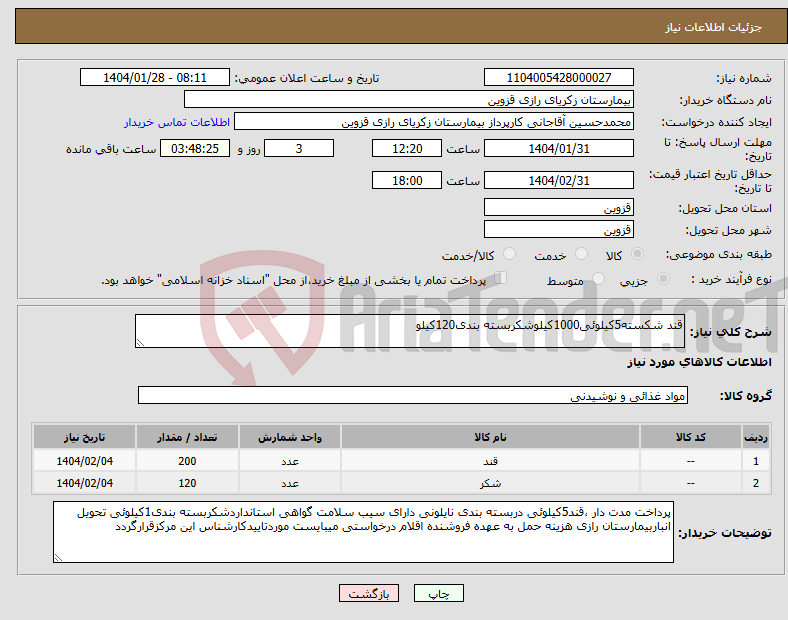The height and width of the screenshot is (620, 788).
Task: Click the requester field محمدحسین آقاجانی
Action: (434, 122)
